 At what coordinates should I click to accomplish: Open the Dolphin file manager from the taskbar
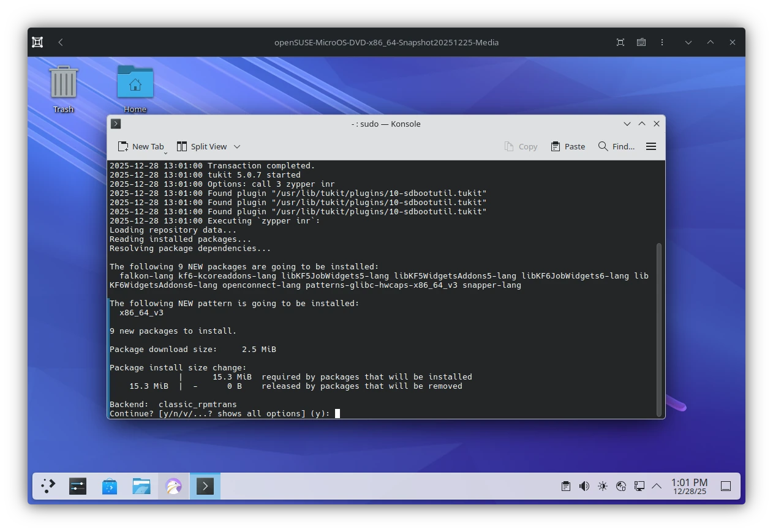pos(141,486)
